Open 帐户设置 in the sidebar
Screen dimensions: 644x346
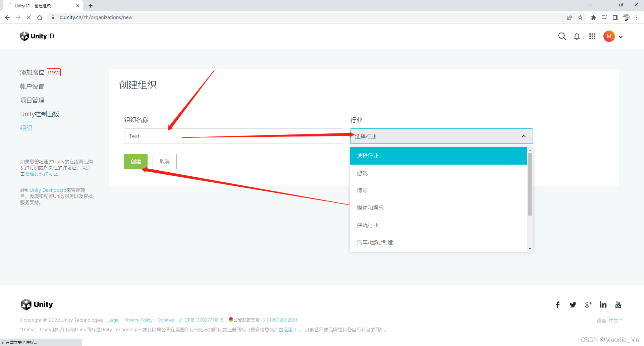(x=32, y=86)
